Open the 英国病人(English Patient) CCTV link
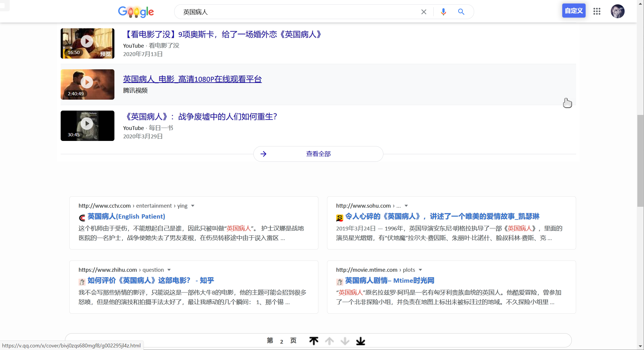This screenshot has height=350, width=644. pos(126,216)
